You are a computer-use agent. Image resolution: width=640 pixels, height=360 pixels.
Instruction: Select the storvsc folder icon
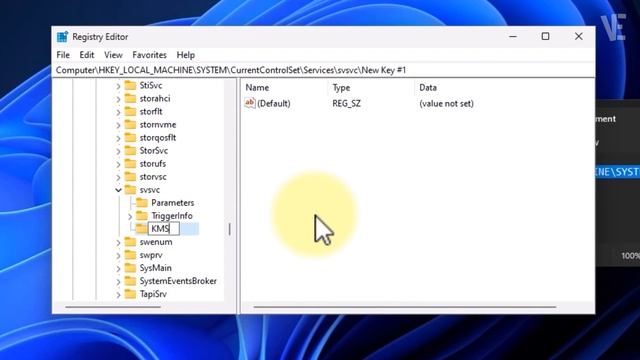pyautogui.click(x=130, y=177)
